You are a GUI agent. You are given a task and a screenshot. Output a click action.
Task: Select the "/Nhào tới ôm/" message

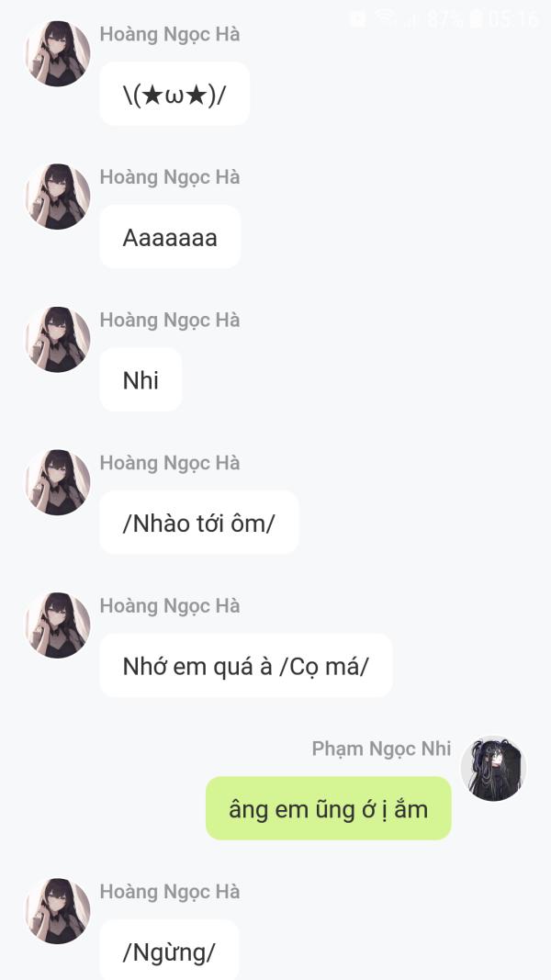coord(198,523)
